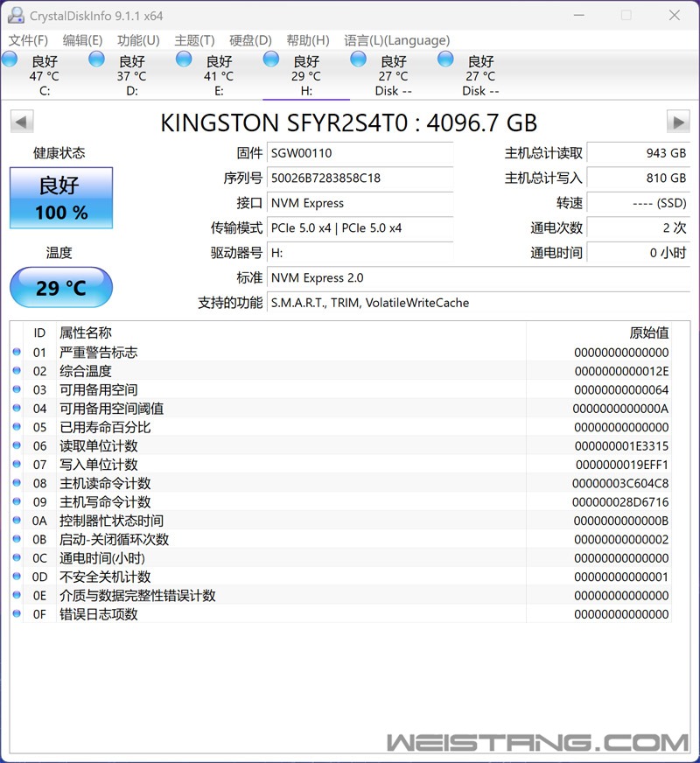Click status dot for attribute 08 主机读命令计数

[17, 483]
